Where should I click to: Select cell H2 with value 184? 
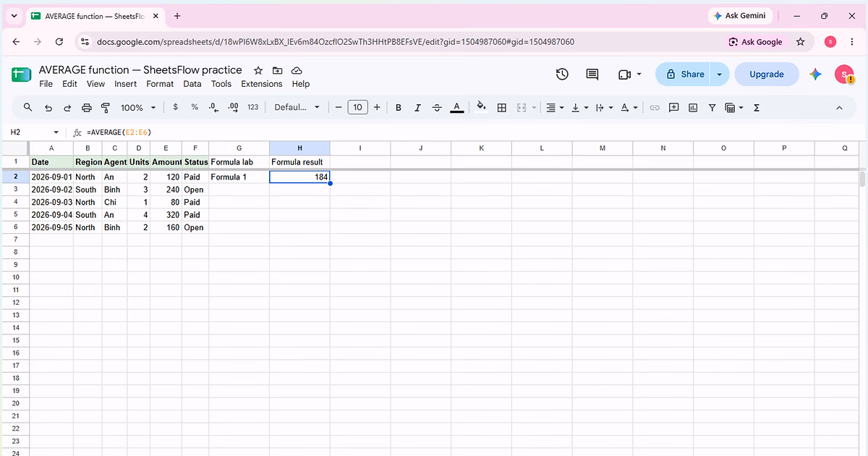[x=299, y=177]
